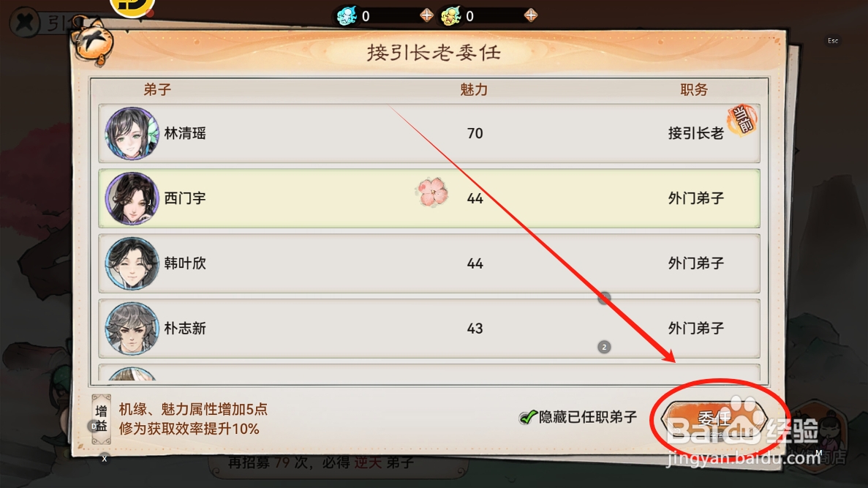The width and height of the screenshot is (868, 488).
Task: Click 朴志新's portrait avatar
Action: pos(132,329)
